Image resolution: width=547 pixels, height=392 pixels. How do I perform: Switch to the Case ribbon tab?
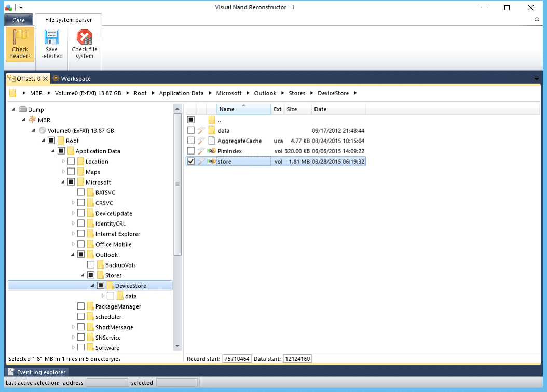19,20
